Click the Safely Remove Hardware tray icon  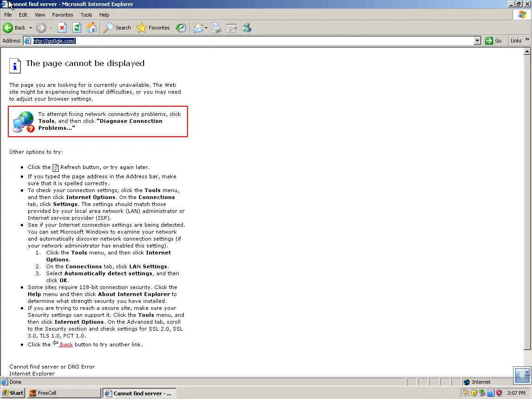482,393
